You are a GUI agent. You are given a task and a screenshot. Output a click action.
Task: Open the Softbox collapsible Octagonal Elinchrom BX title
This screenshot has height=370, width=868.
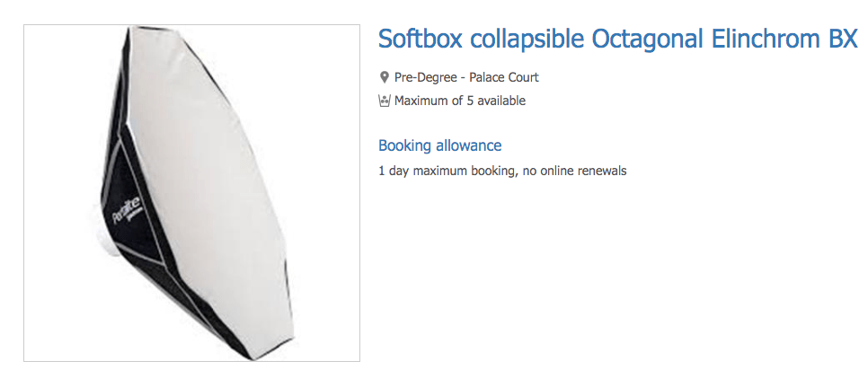coord(617,40)
